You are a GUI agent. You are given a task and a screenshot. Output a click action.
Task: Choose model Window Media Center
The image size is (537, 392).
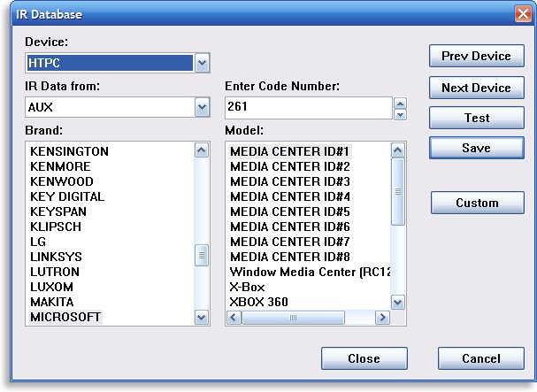pos(310,272)
